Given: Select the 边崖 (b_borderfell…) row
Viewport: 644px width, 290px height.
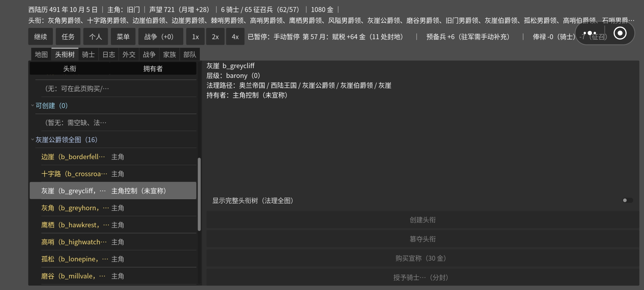Looking at the screenshot, I should click(113, 157).
